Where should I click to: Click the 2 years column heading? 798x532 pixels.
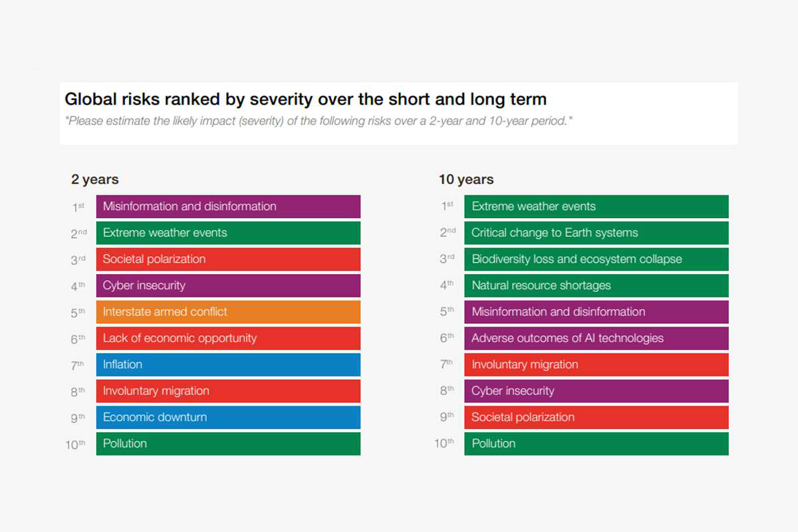click(x=95, y=180)
